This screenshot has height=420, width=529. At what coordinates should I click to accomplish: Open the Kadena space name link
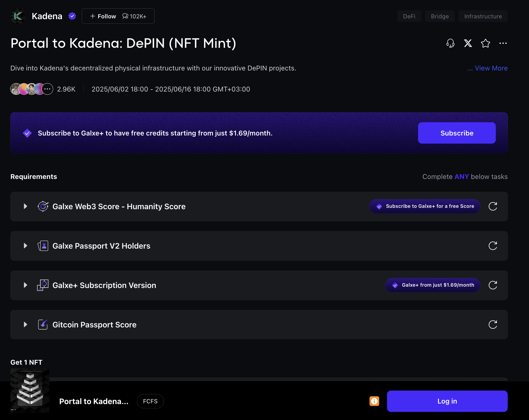(x=47, y=16)
